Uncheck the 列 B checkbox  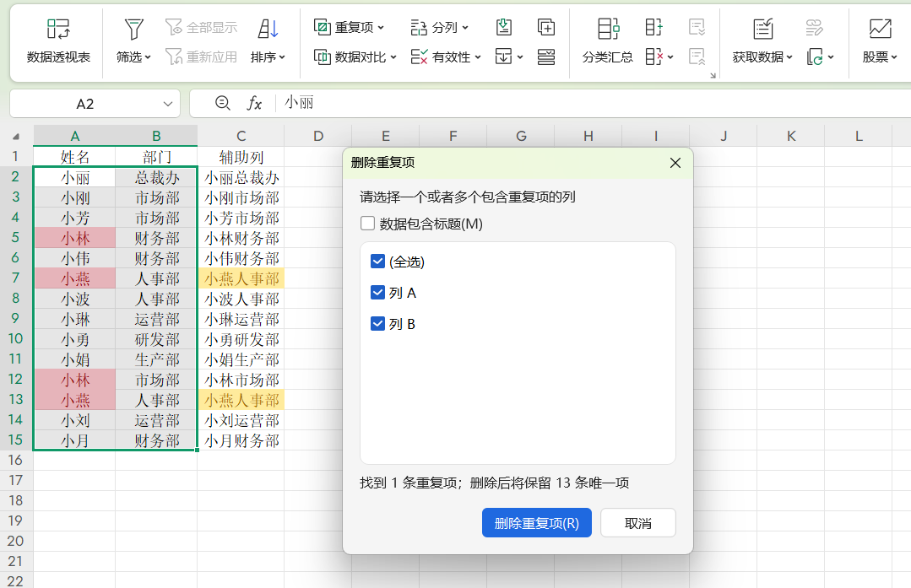tap(377, 324)
